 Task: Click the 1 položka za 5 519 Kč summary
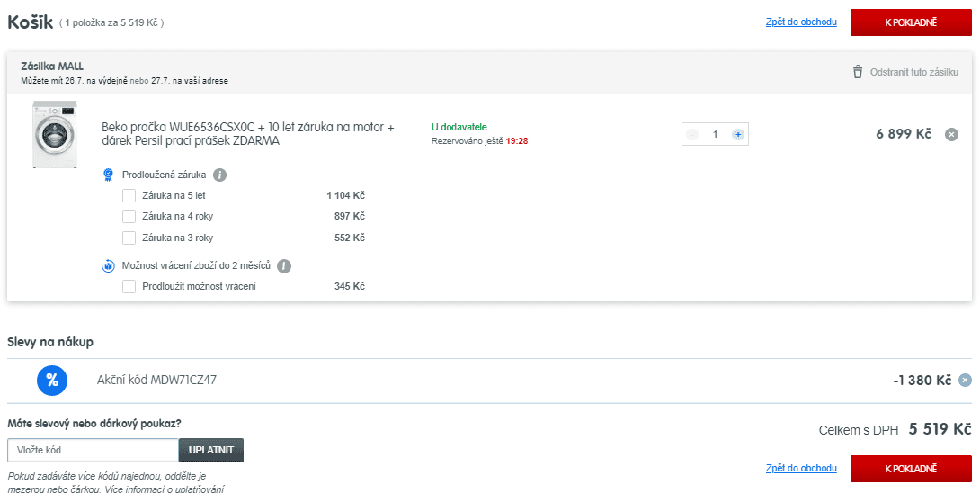(x=111, y=23)
